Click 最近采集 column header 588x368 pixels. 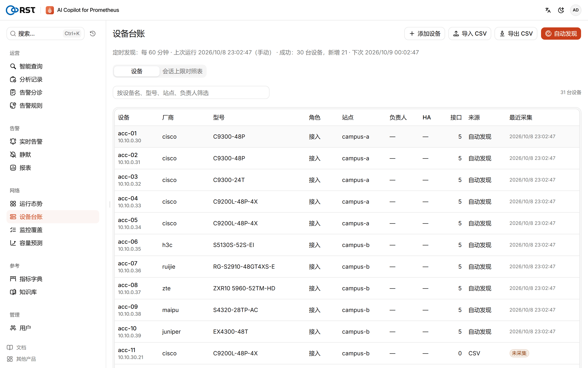coord(521,118)
